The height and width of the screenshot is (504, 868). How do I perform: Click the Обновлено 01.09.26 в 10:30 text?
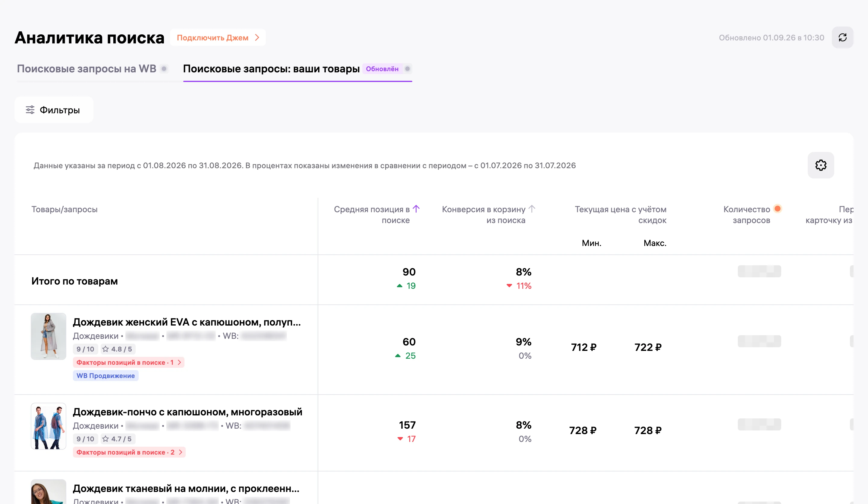771,38
